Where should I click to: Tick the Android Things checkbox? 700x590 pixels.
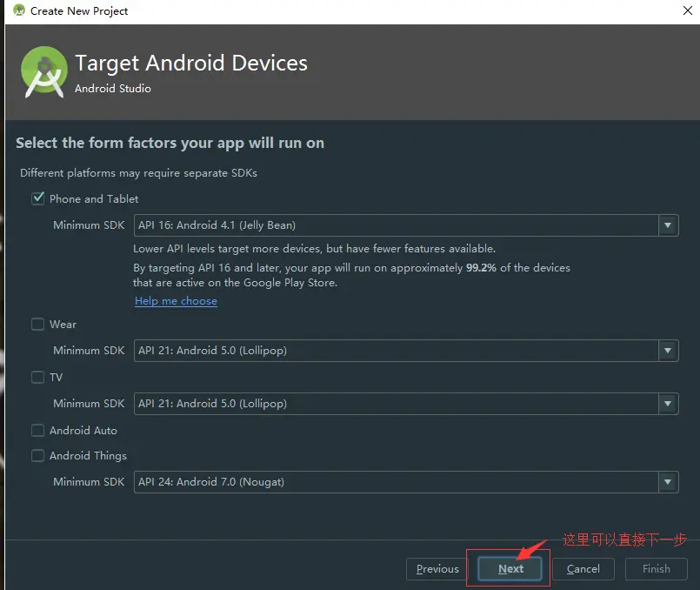[38, 456]
